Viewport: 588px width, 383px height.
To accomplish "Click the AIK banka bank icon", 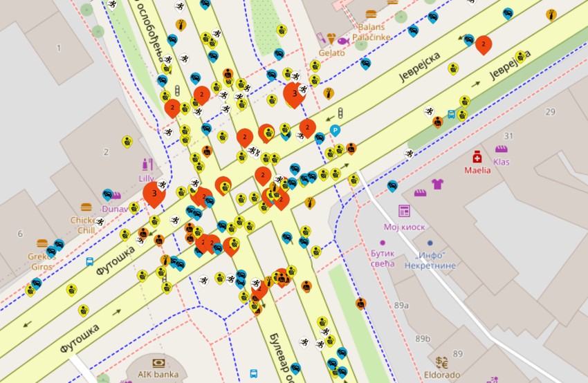I will coord(158,363).
